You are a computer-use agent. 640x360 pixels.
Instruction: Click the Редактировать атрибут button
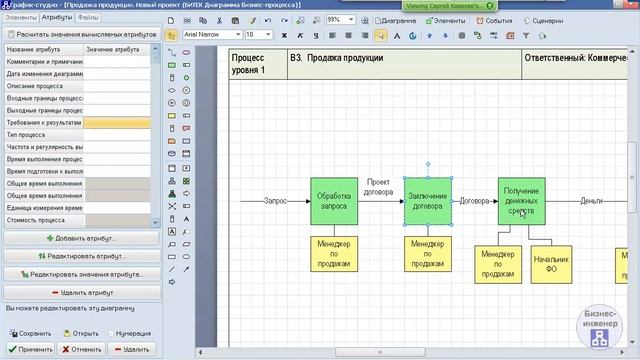[82, 256]
